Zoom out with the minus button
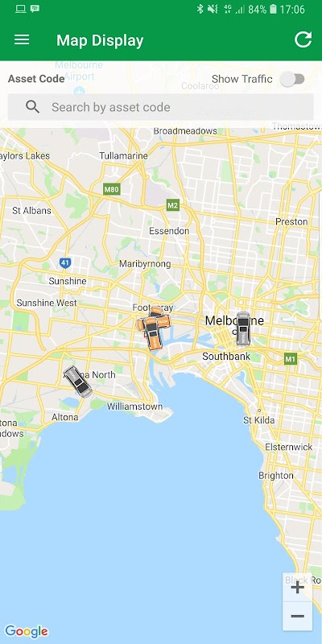Image resolution: width=322 pixels, height=644 pixels. 297,616
